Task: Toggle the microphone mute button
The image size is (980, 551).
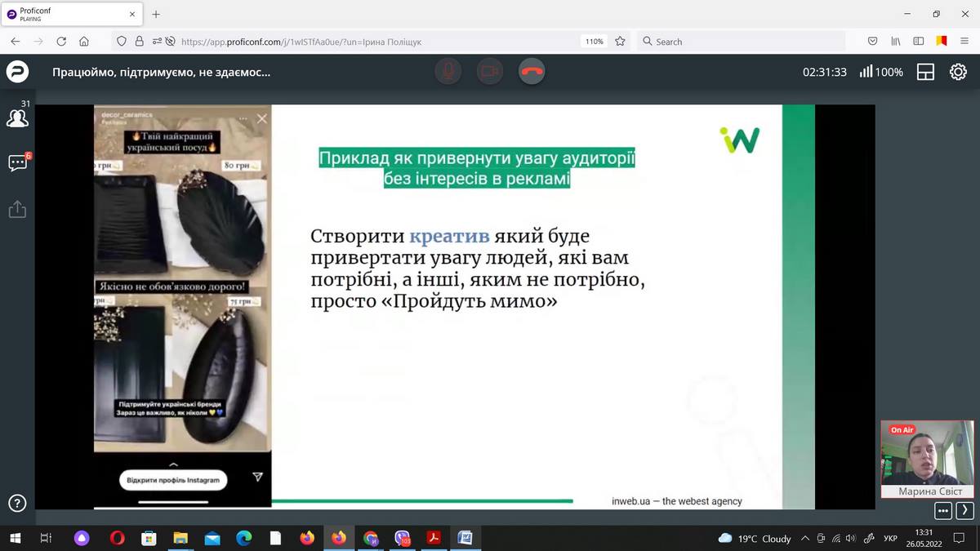Action: tap(448, 72)
